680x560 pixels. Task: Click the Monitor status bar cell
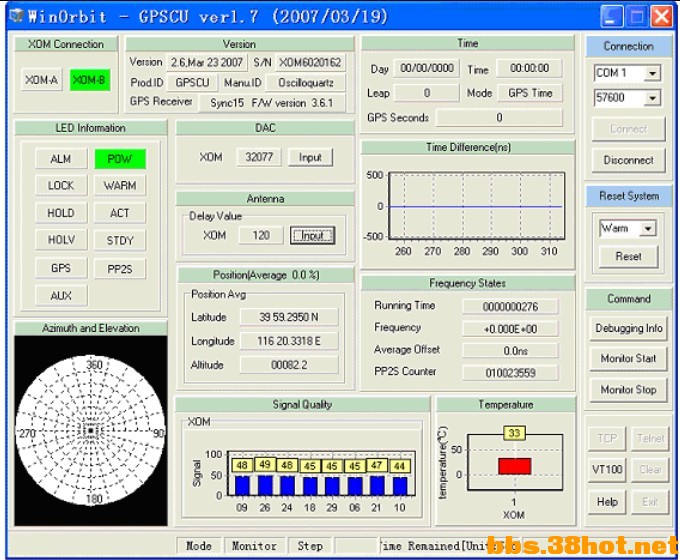[x=254, y=546]
